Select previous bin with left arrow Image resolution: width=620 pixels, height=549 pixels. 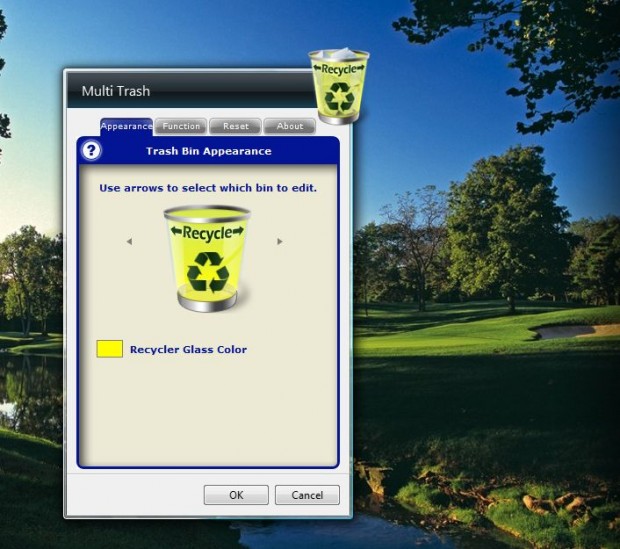click(129, 241)
